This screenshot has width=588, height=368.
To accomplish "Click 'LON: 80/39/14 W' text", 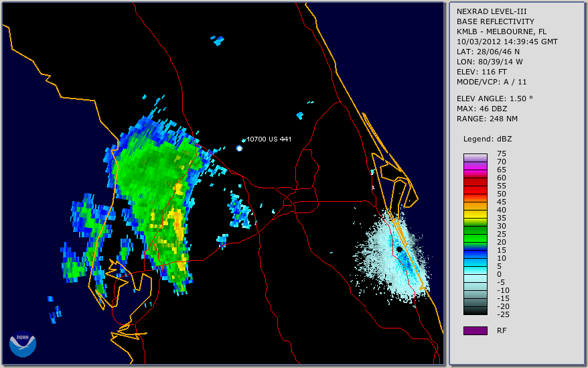I will [x=490, y=62].
